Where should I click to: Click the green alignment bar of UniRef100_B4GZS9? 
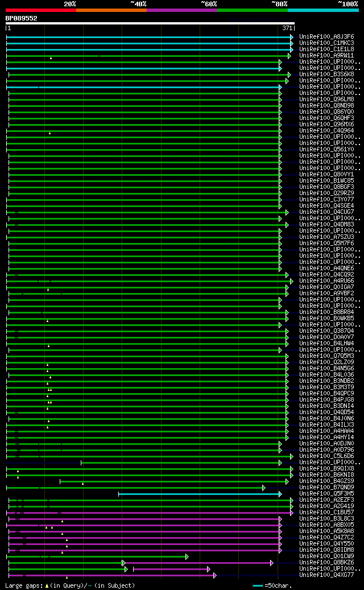coord(175,482)
